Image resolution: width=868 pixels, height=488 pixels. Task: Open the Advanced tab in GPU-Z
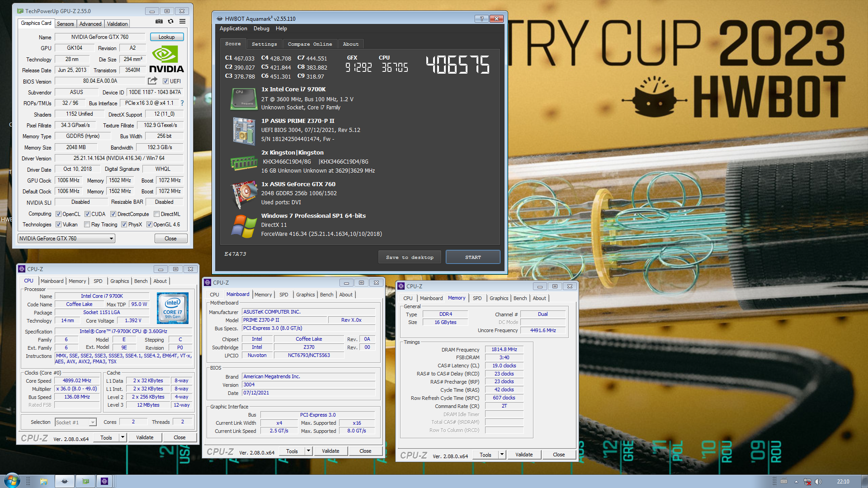90,24
